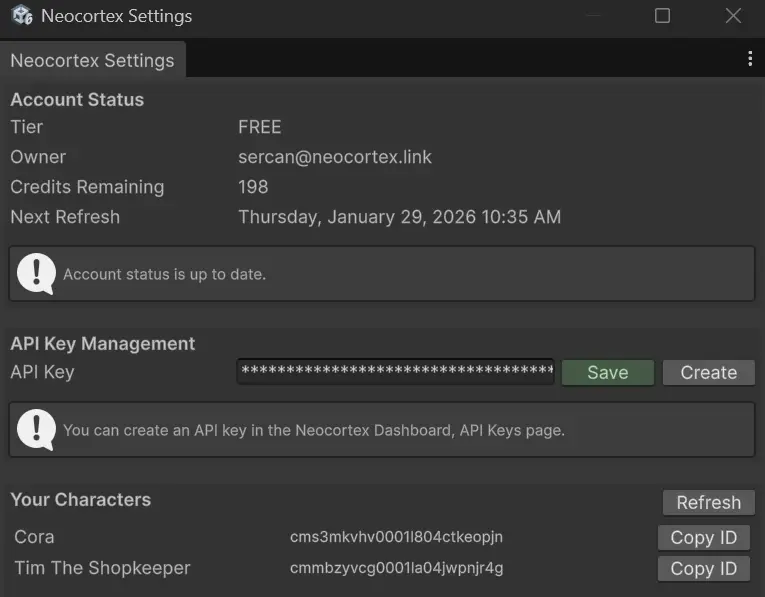Click the Create API key button
This screenshot has width=765, height=597.
pyautogui.click(x=708, y=373)
